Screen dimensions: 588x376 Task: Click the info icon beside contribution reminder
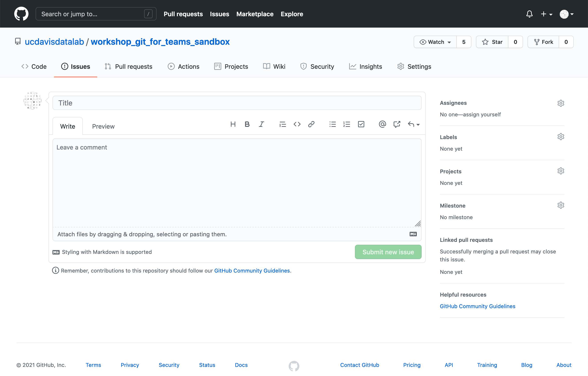[x=55, y=271]
